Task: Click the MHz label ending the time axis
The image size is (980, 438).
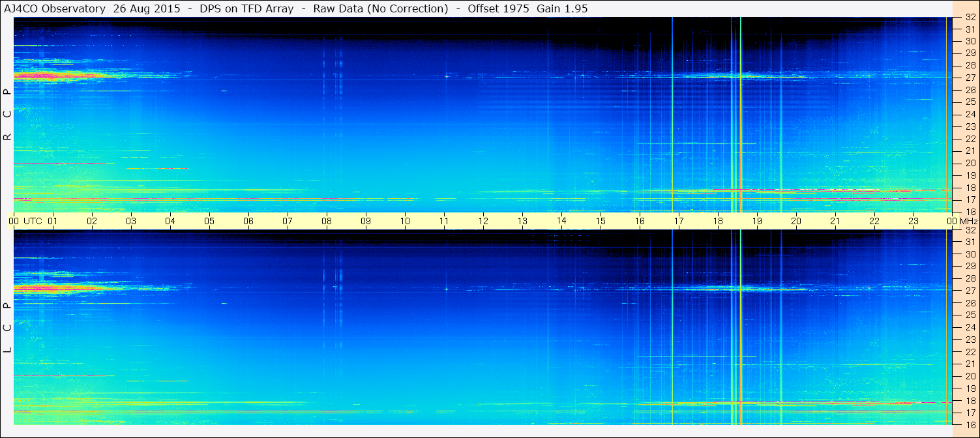Action: [968, 221]
